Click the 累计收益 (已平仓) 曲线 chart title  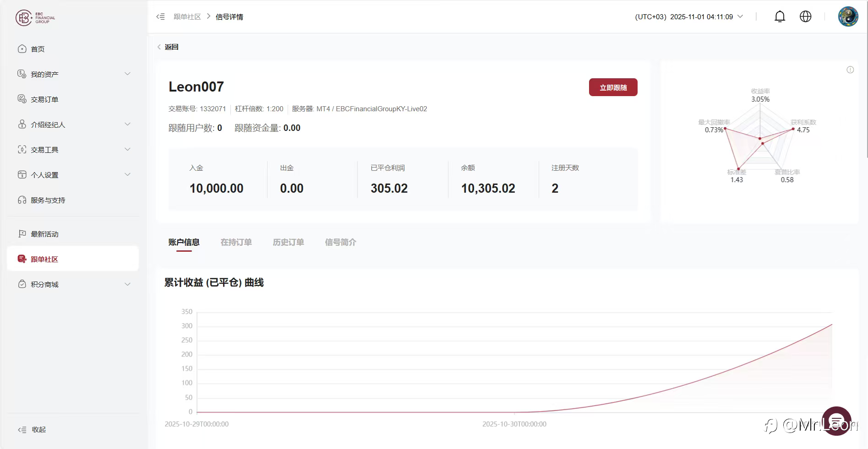tap(214, 282)
